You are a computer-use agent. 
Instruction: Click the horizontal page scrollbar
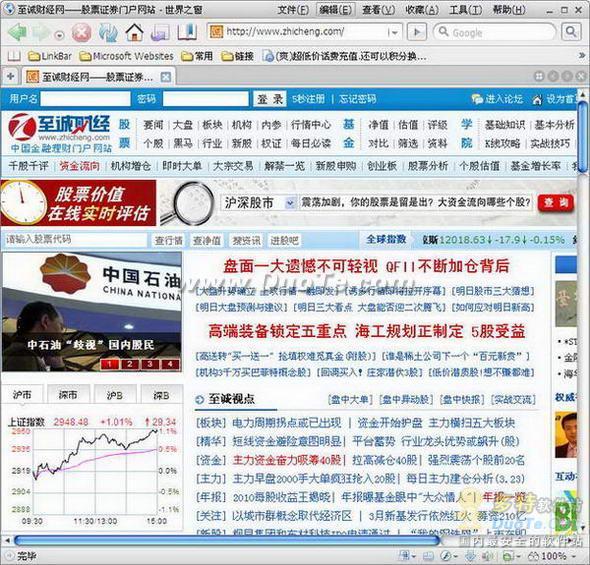click(226, 541)
